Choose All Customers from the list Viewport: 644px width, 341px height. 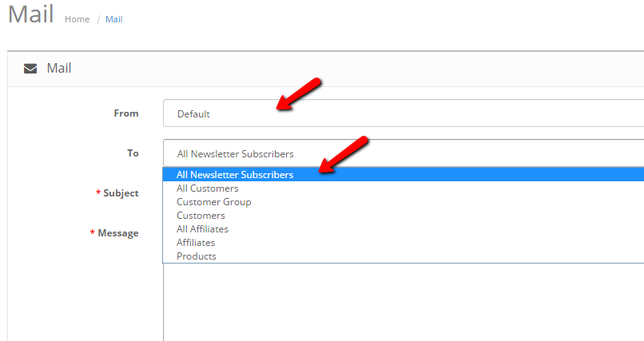(208, 188)
